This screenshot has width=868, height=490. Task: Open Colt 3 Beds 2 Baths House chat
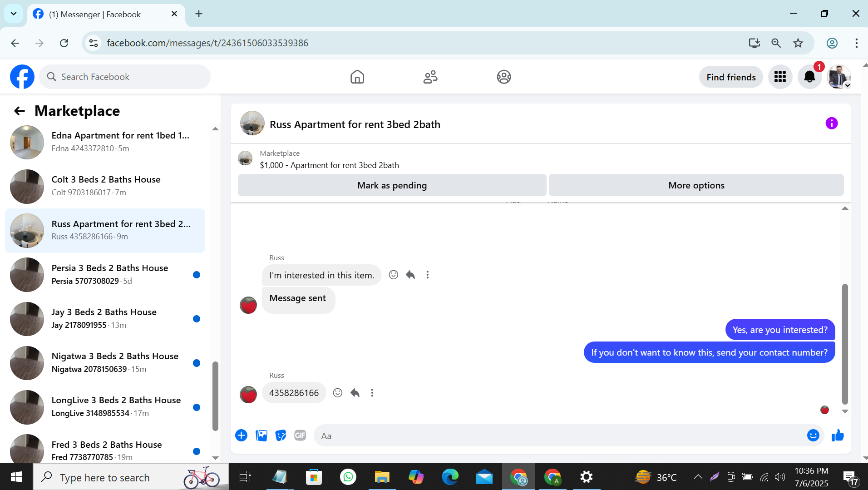[x=105, y=186]
